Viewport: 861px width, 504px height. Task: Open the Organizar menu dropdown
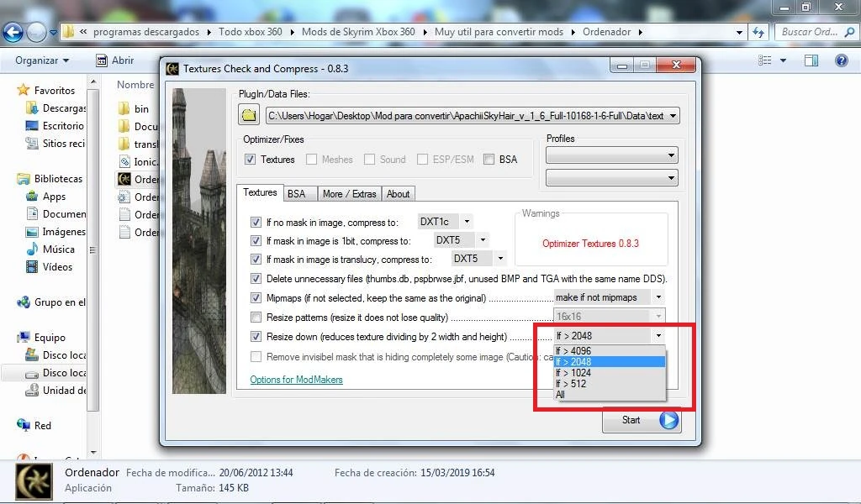[x=42, y=60]
